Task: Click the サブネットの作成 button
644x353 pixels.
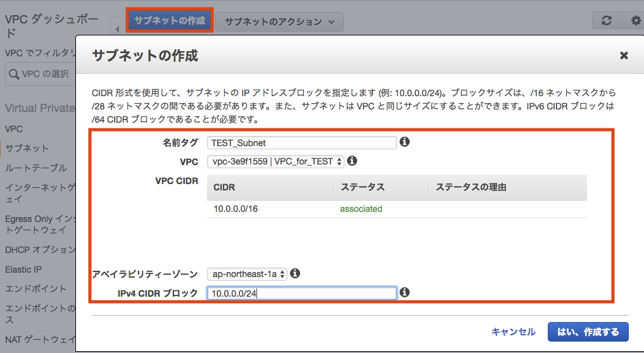Action: pyautogui.click(x=170, y=20)
